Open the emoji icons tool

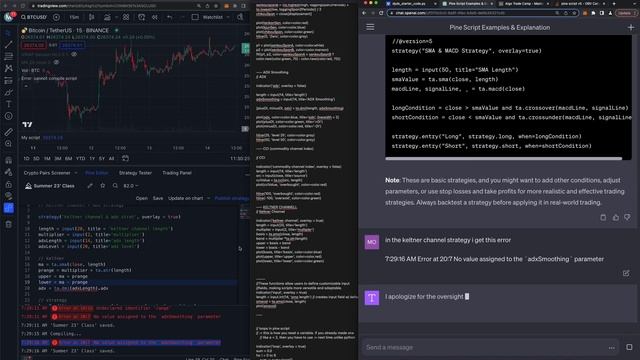click(9, 116)
